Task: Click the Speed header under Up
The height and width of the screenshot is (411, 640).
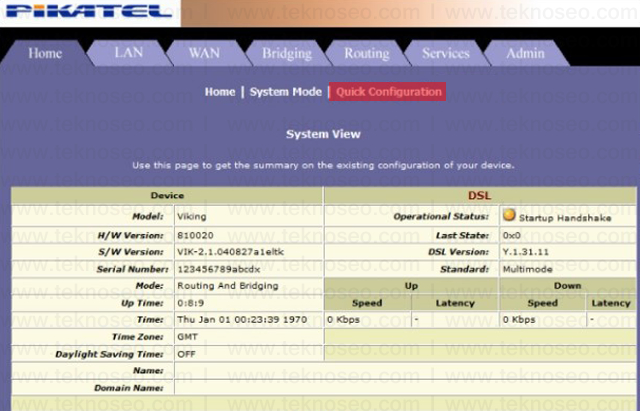Action: (x=367, y=303)
